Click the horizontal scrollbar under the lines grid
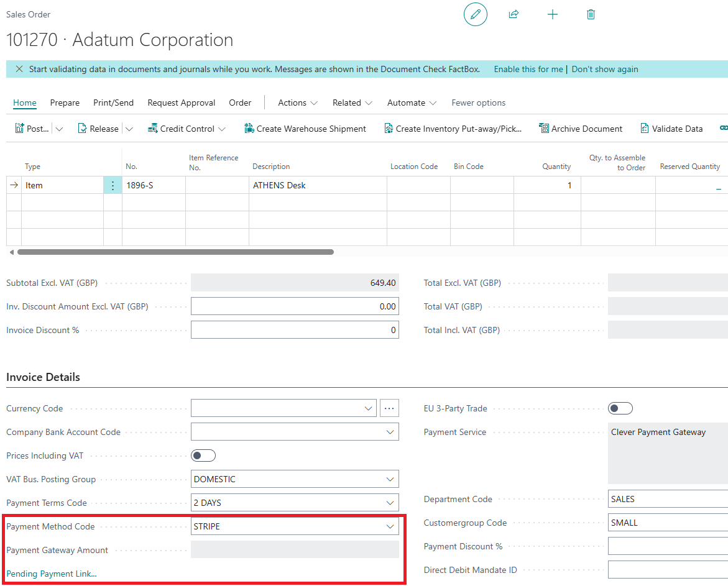 pyautogui.click(x=175, y=252)
